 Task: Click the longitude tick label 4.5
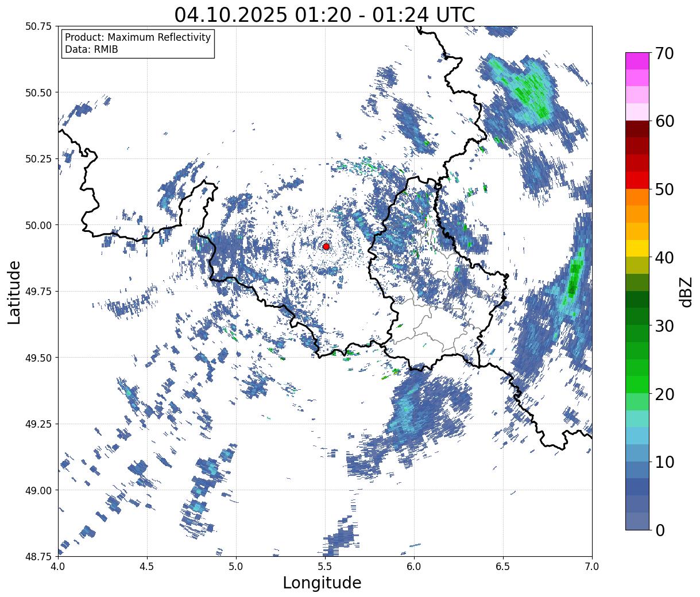pyautogui.click(x=147, y=567)
